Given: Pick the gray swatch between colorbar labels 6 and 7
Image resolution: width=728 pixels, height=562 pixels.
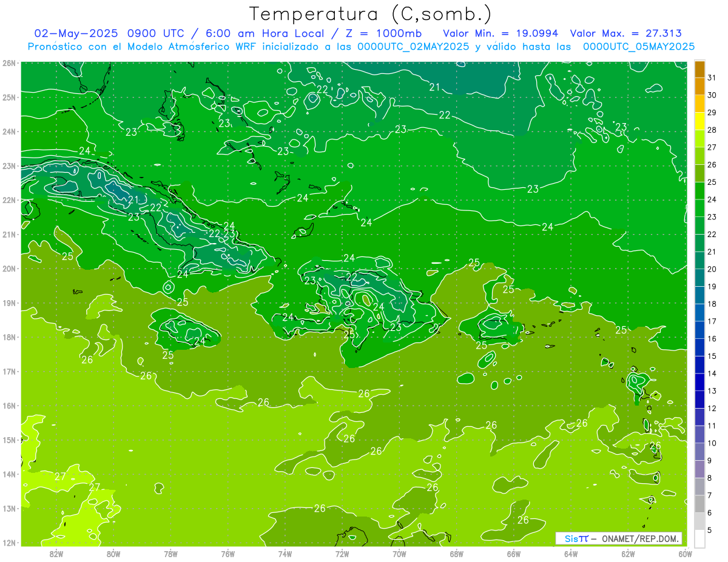Looking at the screenshot, I should click(x=699, y=504).
